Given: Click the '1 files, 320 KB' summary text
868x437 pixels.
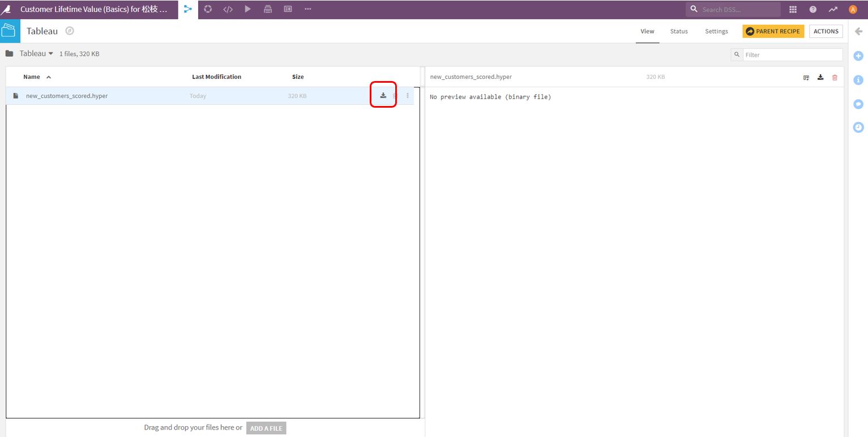Looking at the screenshot, I should click(79, 54).
